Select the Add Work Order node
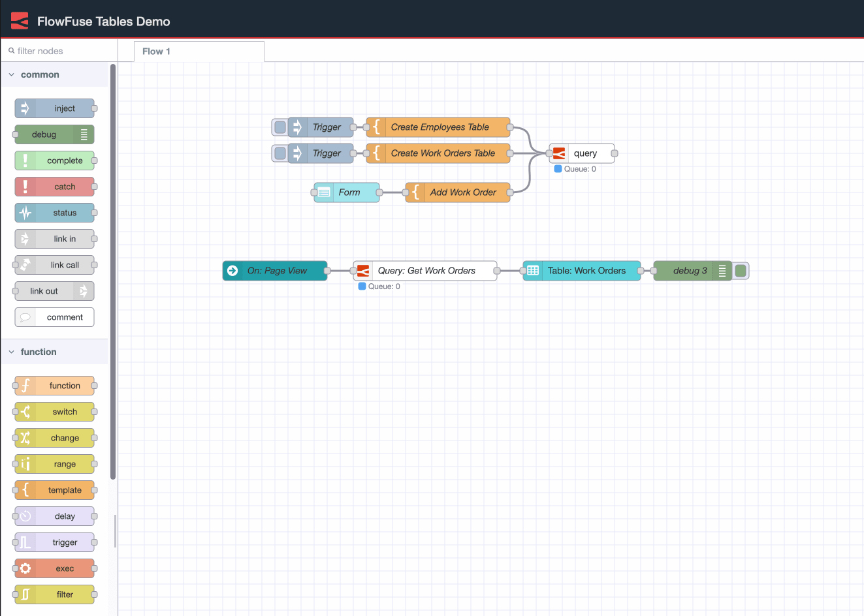864x616 pixels. pyautogui.click(x=457, y=192)
